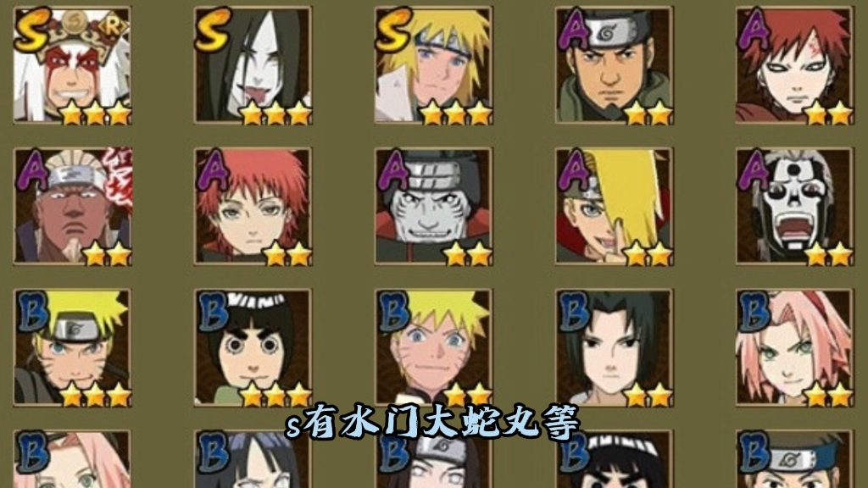This screenshot has height=488, width=868.
Task: Select A-rank Asuma with headband
Action: pyautogui.click(x=615, y=65)
